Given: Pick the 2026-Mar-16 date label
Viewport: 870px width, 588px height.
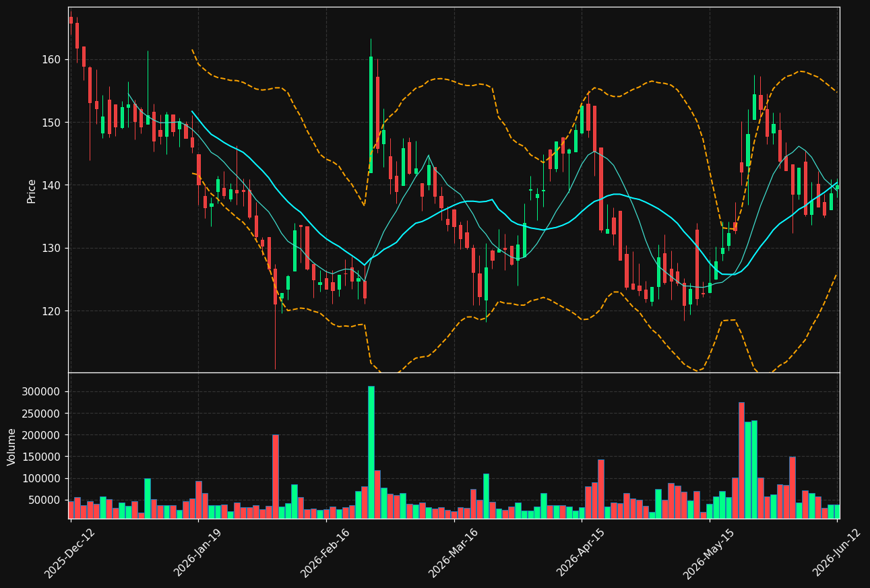Looking at the screenshot, I should (x=454, y=552).
